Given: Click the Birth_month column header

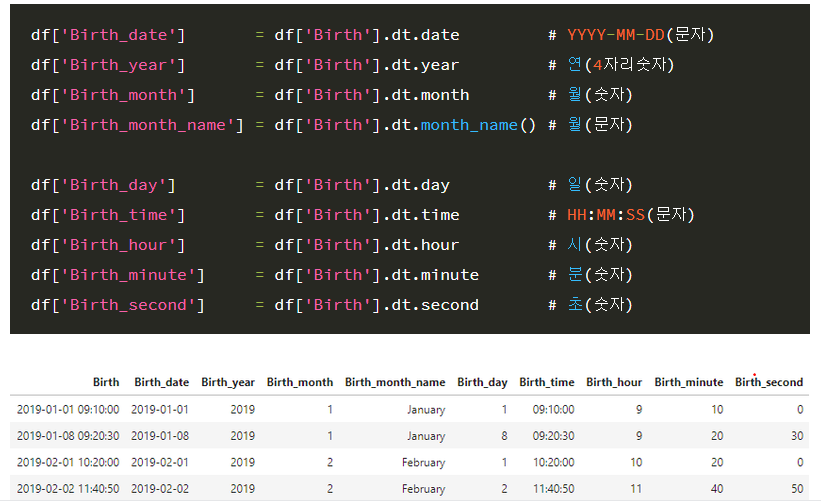Looking at the screenshot, I should coord(299,383).
